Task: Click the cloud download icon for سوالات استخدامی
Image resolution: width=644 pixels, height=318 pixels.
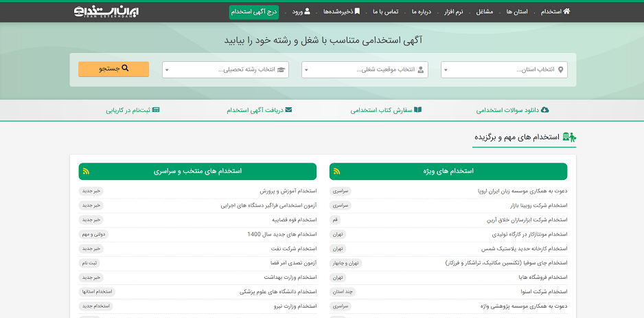Action: coord(545,110)
